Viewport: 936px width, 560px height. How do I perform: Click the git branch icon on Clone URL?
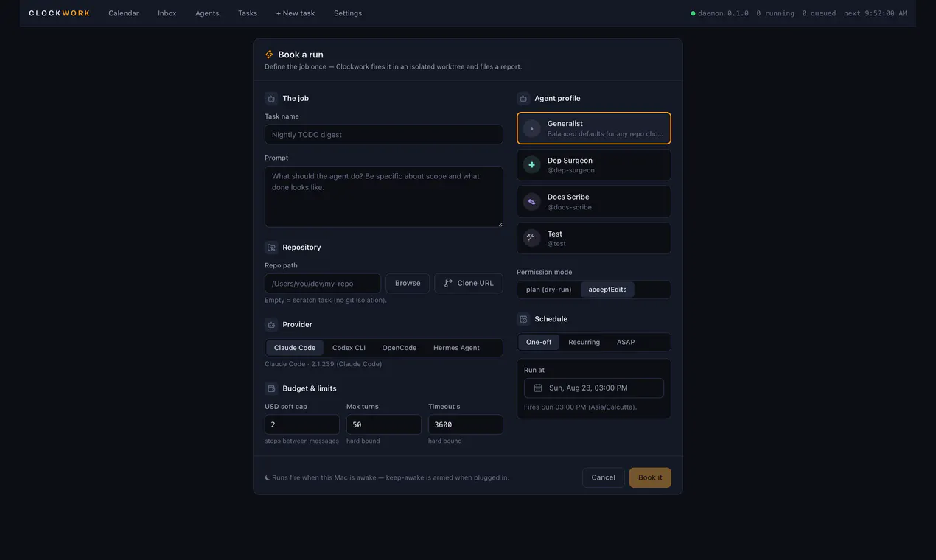point(448,283)
